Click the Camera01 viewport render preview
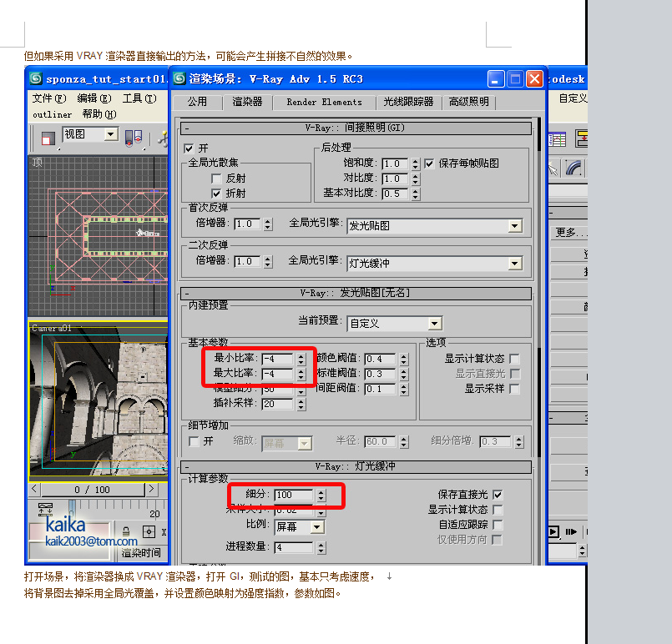This screenshot has height=644, width=672. point(99,400)
